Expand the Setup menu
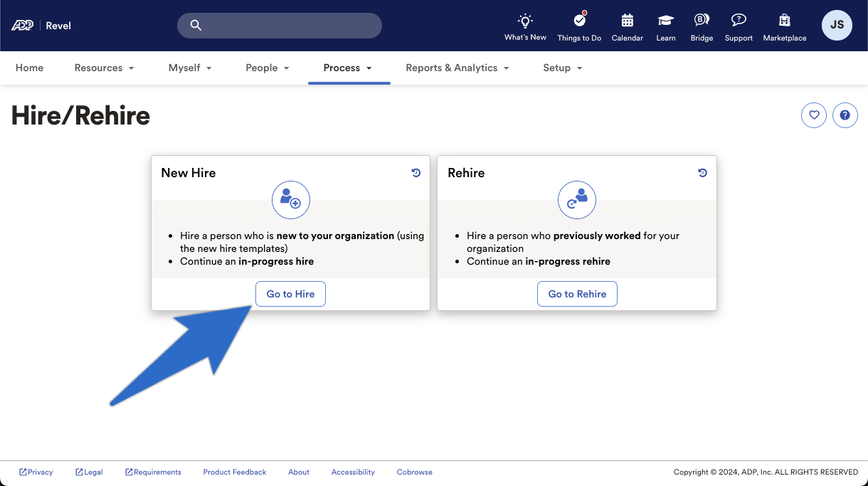868x486 pixels. [x=562, y=68]
